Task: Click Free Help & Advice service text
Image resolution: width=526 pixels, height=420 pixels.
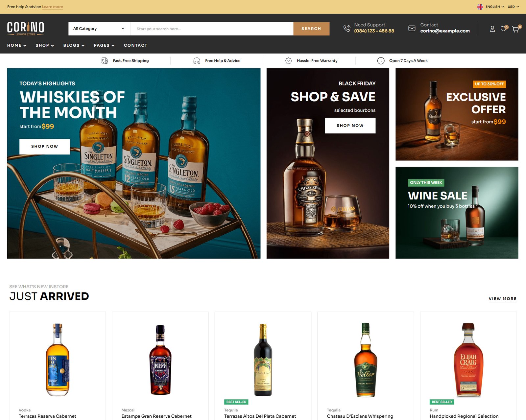Action: 223,61
